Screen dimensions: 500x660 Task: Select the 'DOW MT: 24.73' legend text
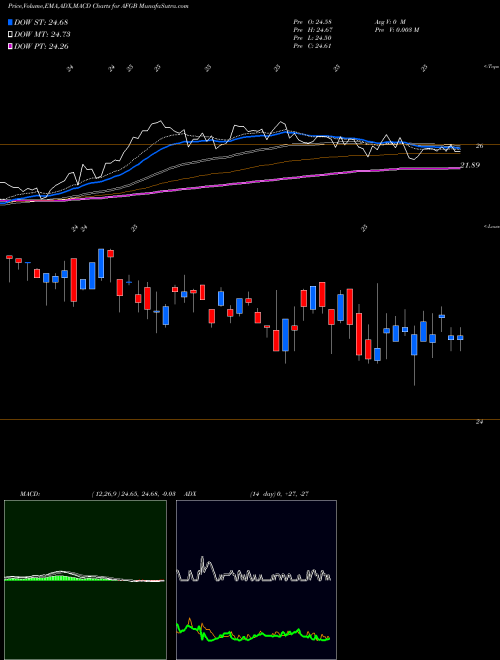coord(42,35)
